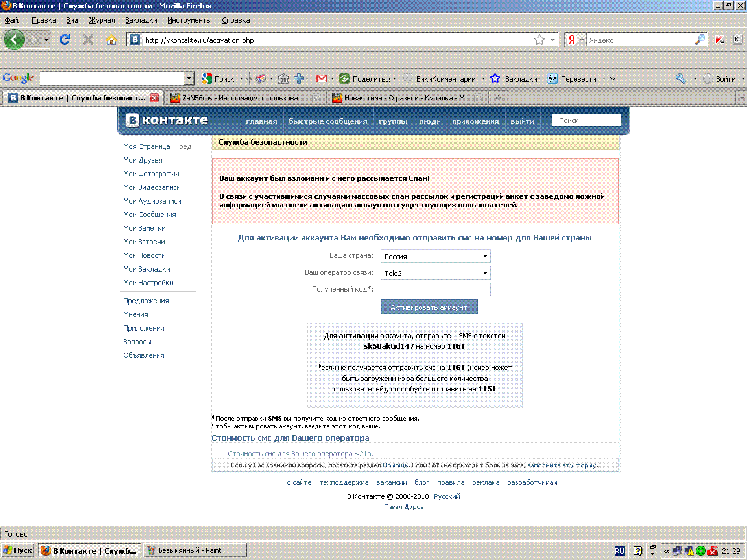747x560 pixels.
Task: Click the Русский language link
Action: pos(447,496)
